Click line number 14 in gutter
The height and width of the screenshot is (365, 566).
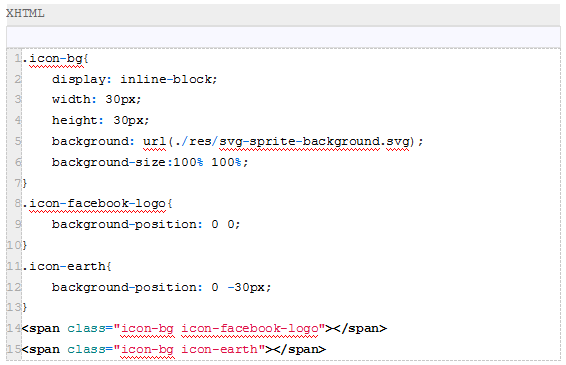pyautogui.click(x=14, y=328)
